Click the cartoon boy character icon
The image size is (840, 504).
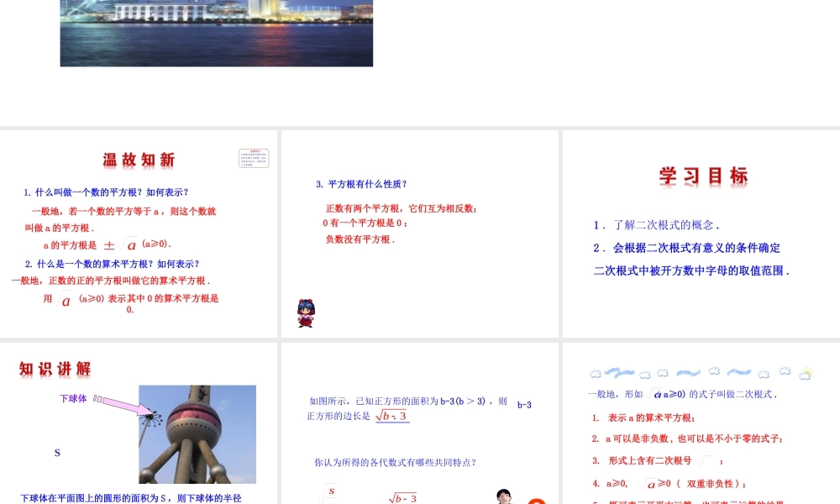(503, 496)
